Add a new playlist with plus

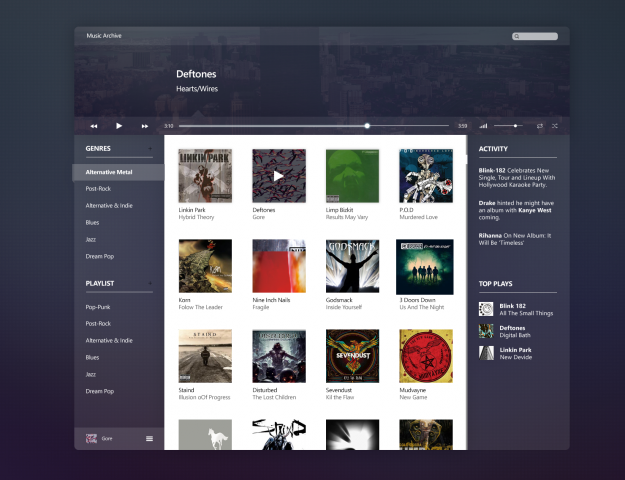pyautogui.click(x=150, y=283)
